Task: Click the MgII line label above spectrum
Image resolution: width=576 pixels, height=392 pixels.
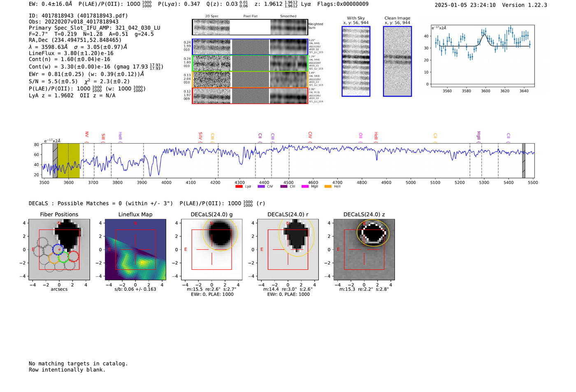Action: (478, 135)
